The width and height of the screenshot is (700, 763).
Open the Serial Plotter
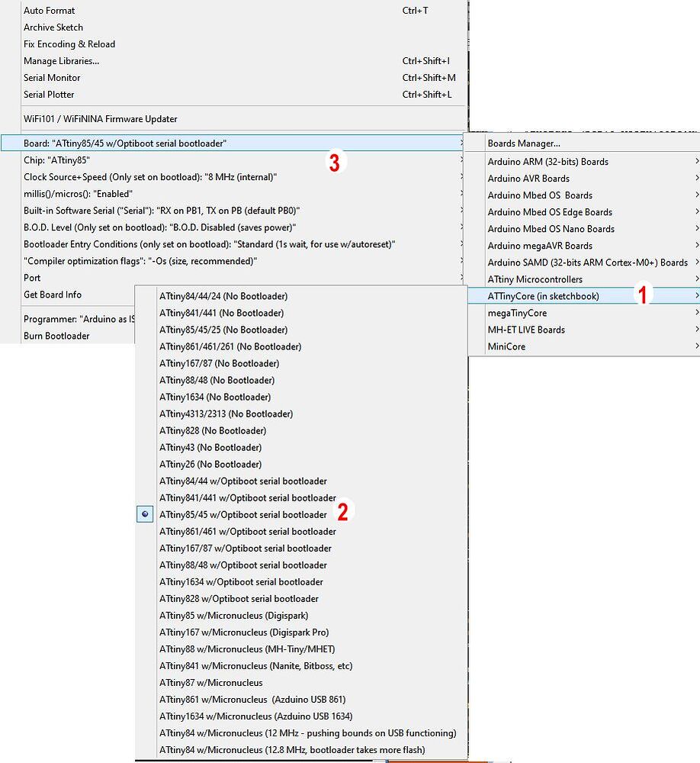tap(48, 94)
